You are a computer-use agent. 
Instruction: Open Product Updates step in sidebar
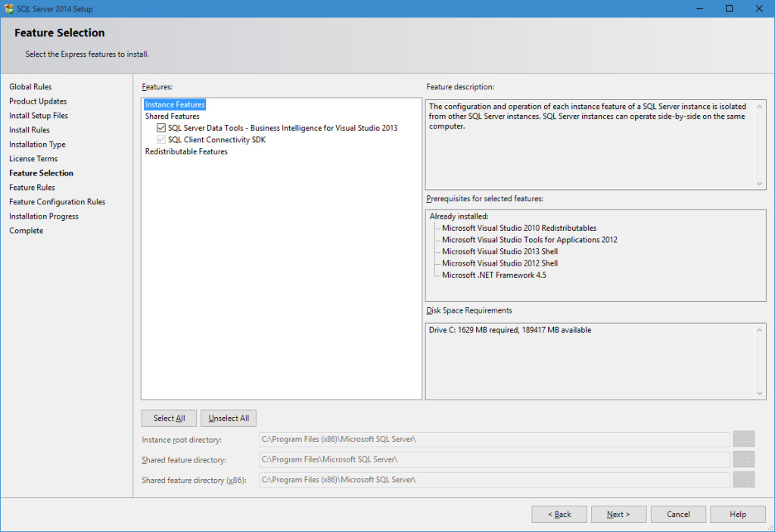(x=38, y=101)
